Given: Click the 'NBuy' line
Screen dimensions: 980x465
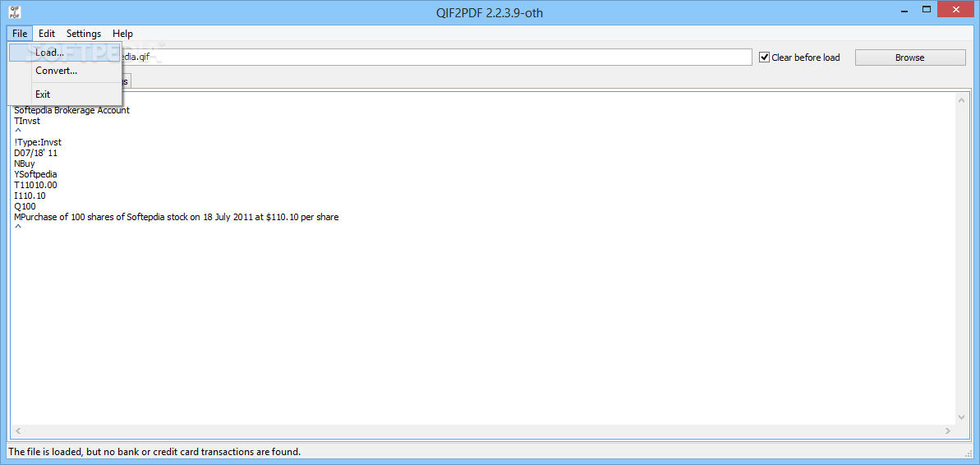Looking at the screenshot, I should (25, 163).
